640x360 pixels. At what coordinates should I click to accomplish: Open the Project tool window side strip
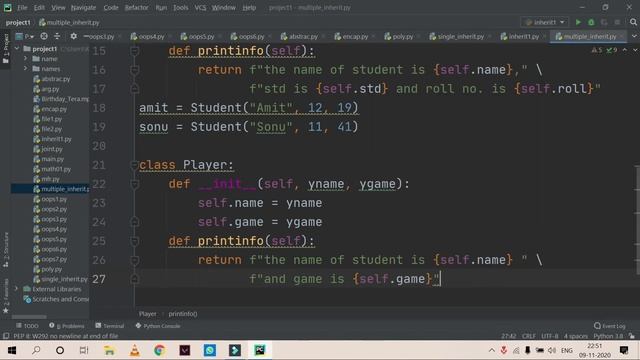6,48
